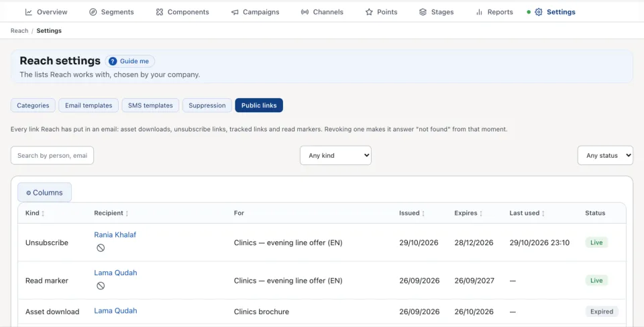Click the '29/10/2026' issued date
The image size is (644, 327).
click(x=419, y=242)
